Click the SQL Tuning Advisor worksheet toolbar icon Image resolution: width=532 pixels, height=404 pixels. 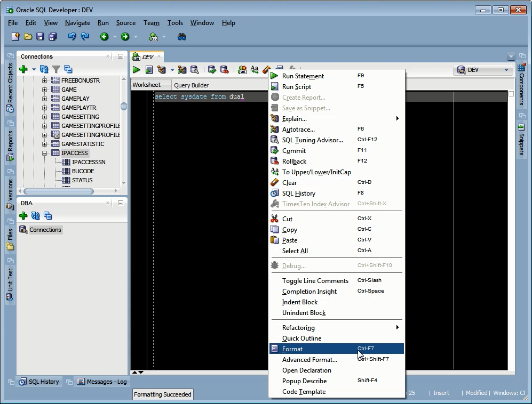[194, 70]
